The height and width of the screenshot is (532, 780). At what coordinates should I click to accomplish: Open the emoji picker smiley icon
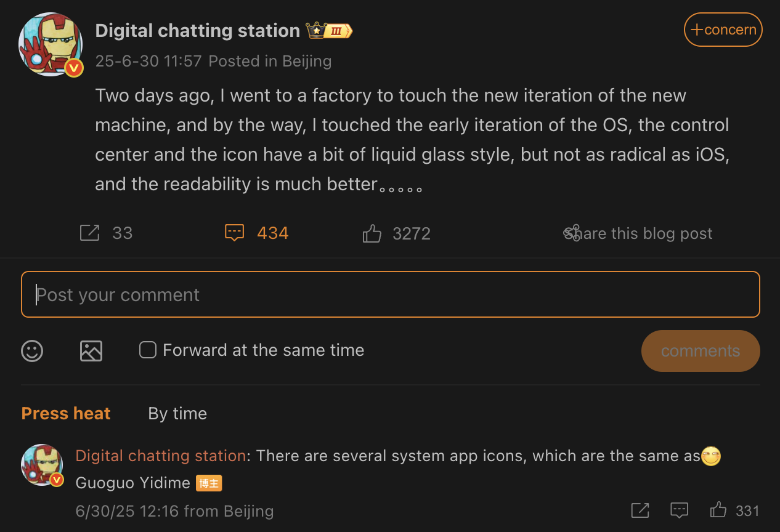point(32,351)
